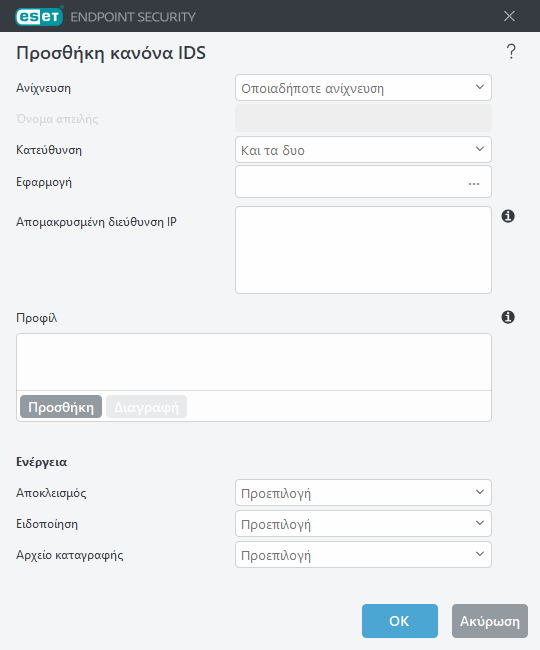Expand the Κατεύθυνση dropdown showing Και τα δυο

(363, 150)
